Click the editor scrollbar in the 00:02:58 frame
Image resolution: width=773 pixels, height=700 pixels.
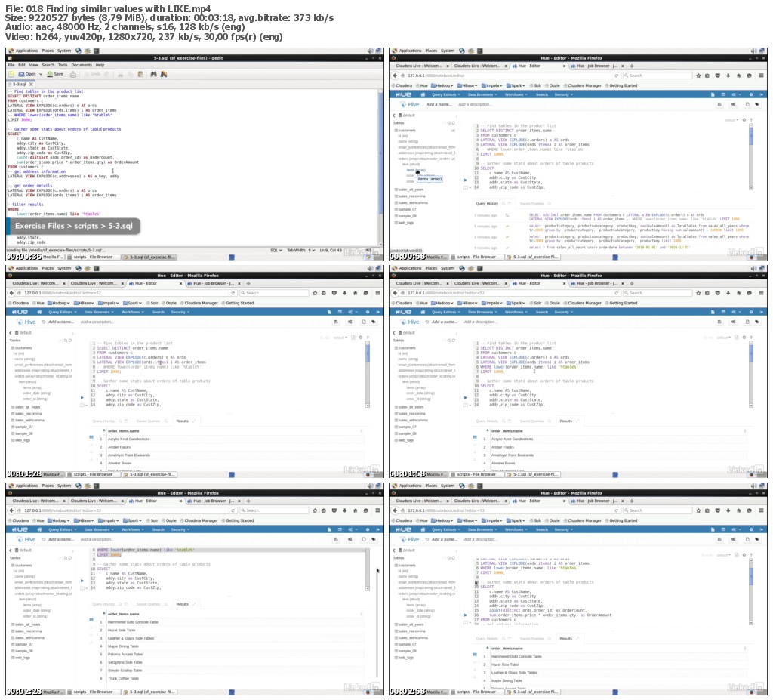coord(751,591)
